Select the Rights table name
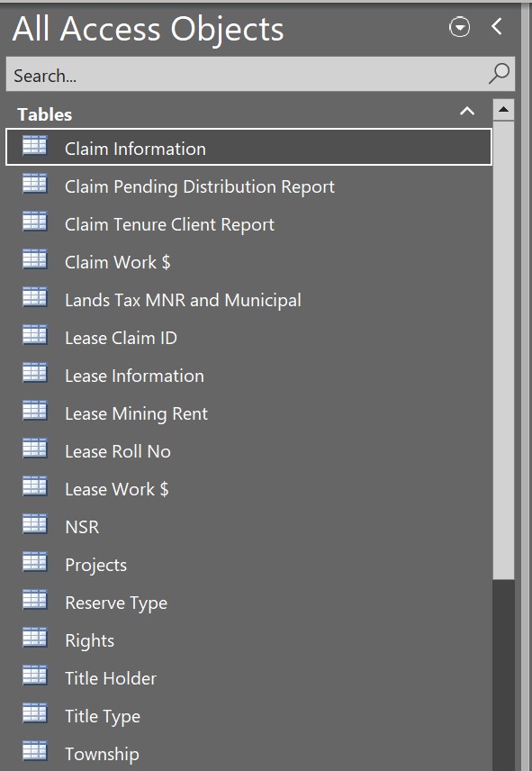The image size is (532, 771). pos(89,641)
